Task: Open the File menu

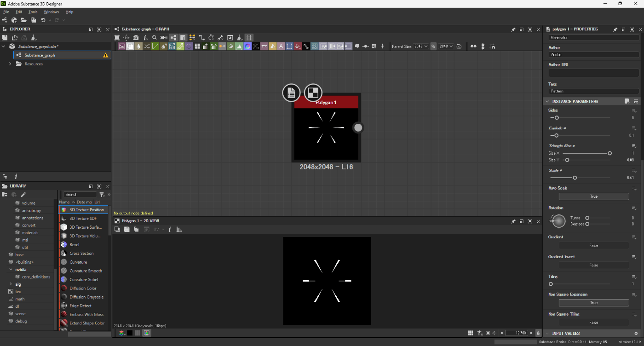Action: coord(6,12)
